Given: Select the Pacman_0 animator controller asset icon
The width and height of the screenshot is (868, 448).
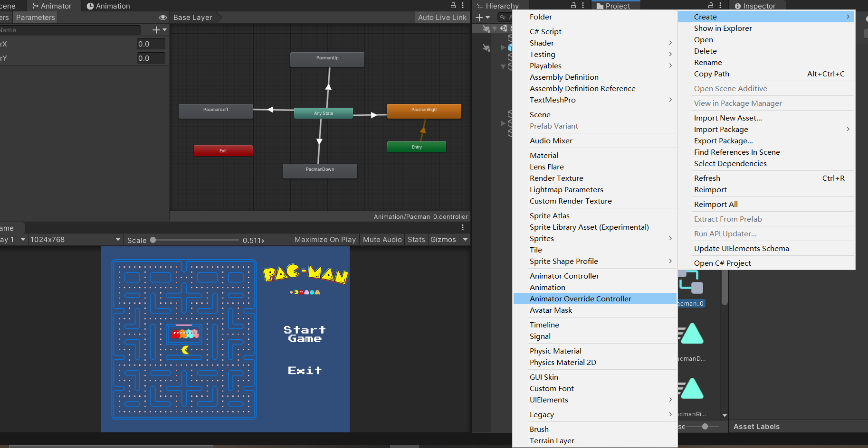Looking at the screenshot, I should point(691,282).
